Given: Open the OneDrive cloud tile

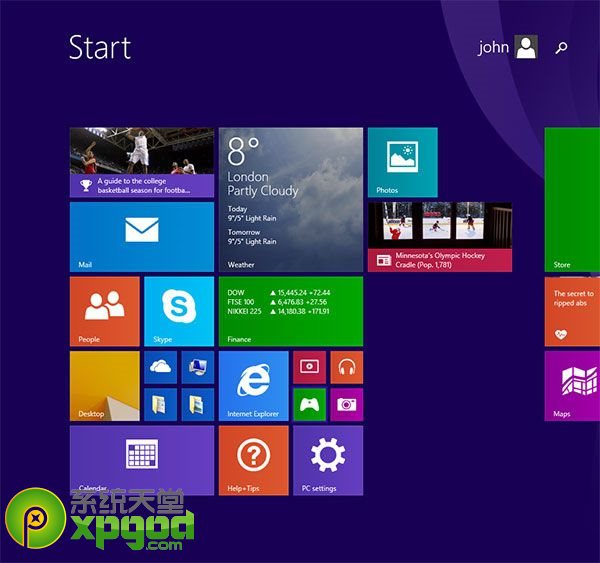Looking at the screenshot, I should (x=160, y=367).
